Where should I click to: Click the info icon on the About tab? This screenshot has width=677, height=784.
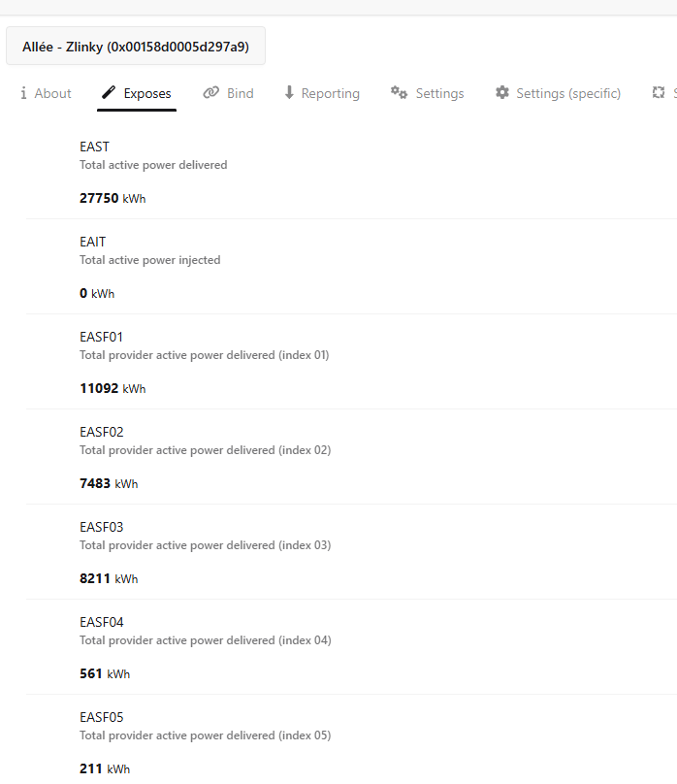[x=23, y=93]
